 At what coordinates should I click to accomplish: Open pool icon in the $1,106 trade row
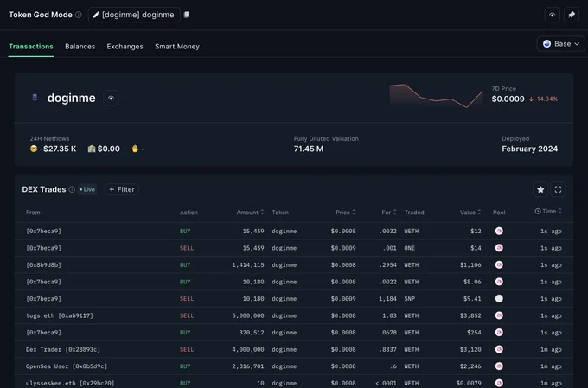(x=499, y=265)
